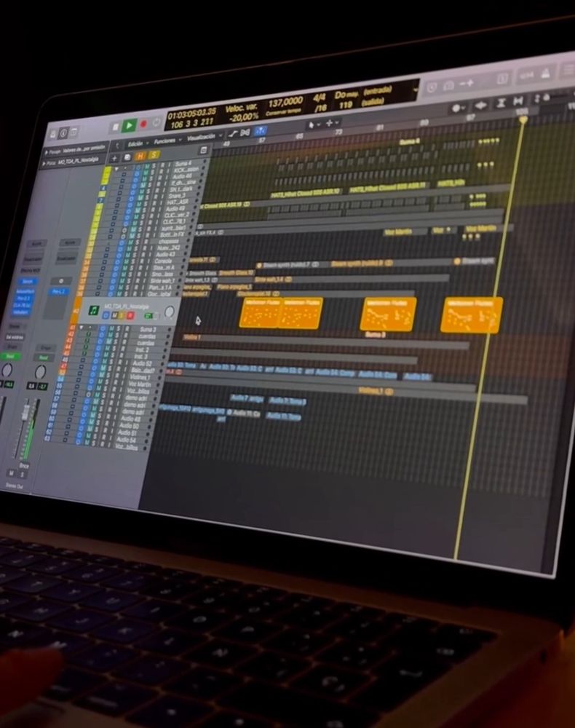This screenshot has height=728, width=575.
Task: Stop playback with the Stop button
Action: click(x=116, y=127)
